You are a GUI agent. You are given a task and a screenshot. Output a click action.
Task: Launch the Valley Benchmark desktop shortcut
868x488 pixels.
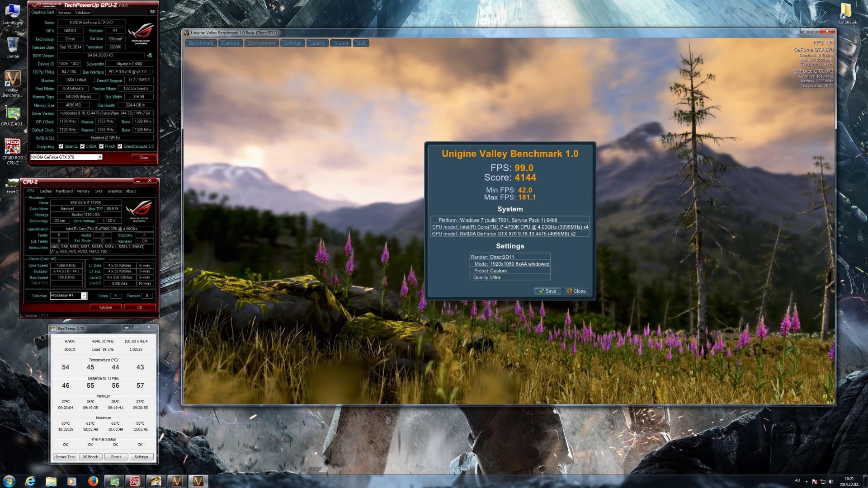pos(13,84)
